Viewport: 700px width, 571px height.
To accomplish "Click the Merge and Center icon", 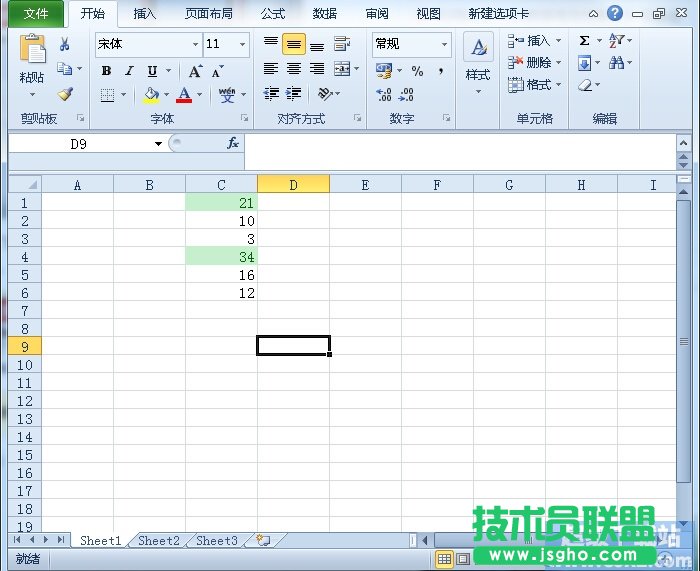I will coord(342,69).
